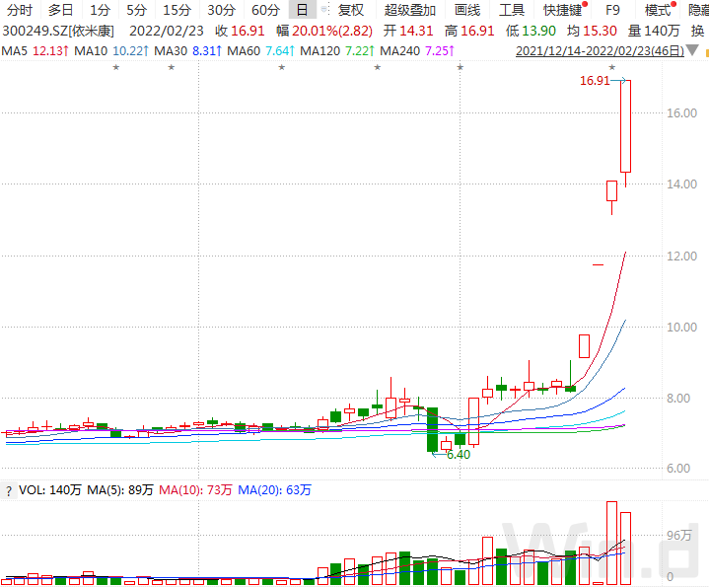
Task: Click the fourth star event marker
Action: click(378, 67)
